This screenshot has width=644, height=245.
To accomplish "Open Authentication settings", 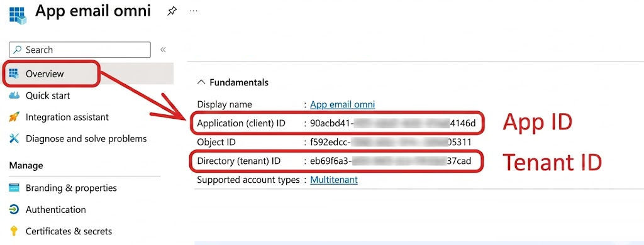I will 55,210.
